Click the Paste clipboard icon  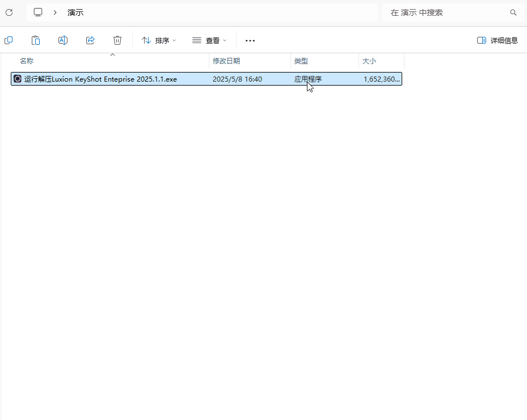(36, 40)
